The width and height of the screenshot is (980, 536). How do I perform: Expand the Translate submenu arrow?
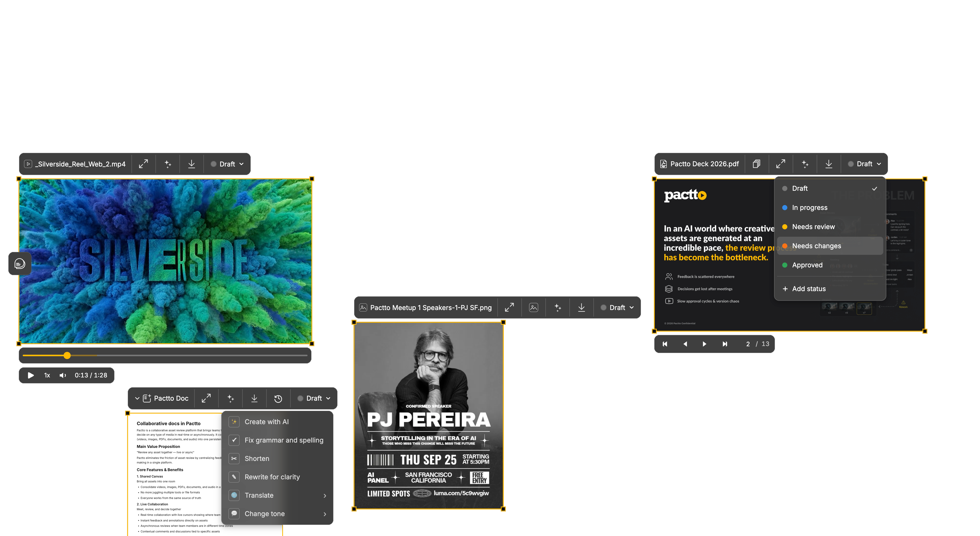pos(325,496)
